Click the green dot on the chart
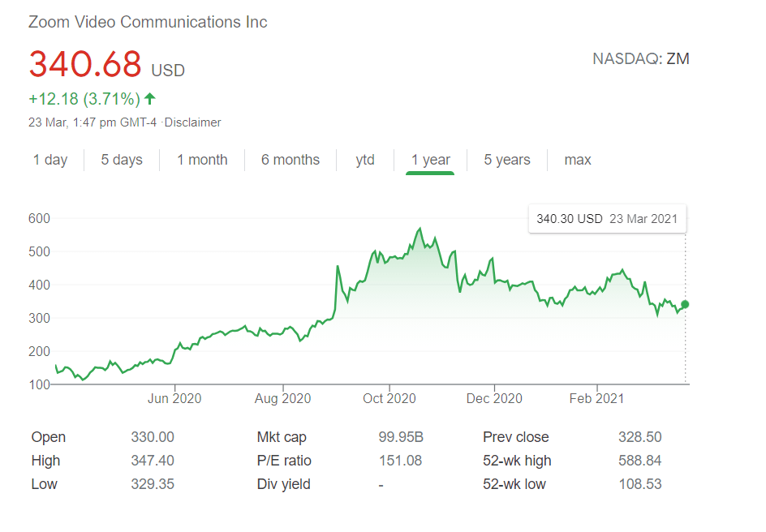The image size is (766, 532). point(686,304)
